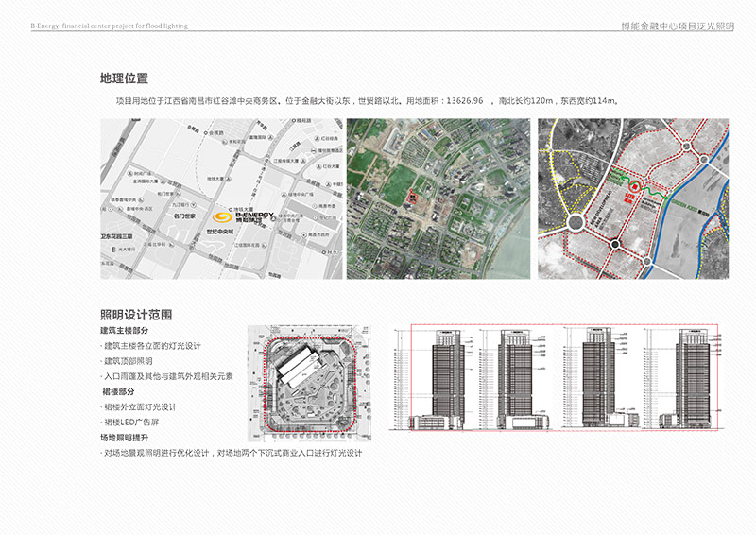Click the first tower elevation drawing on the left
Image resolution: width=756 pixels, height=535 pixels.
click(438, 380)
